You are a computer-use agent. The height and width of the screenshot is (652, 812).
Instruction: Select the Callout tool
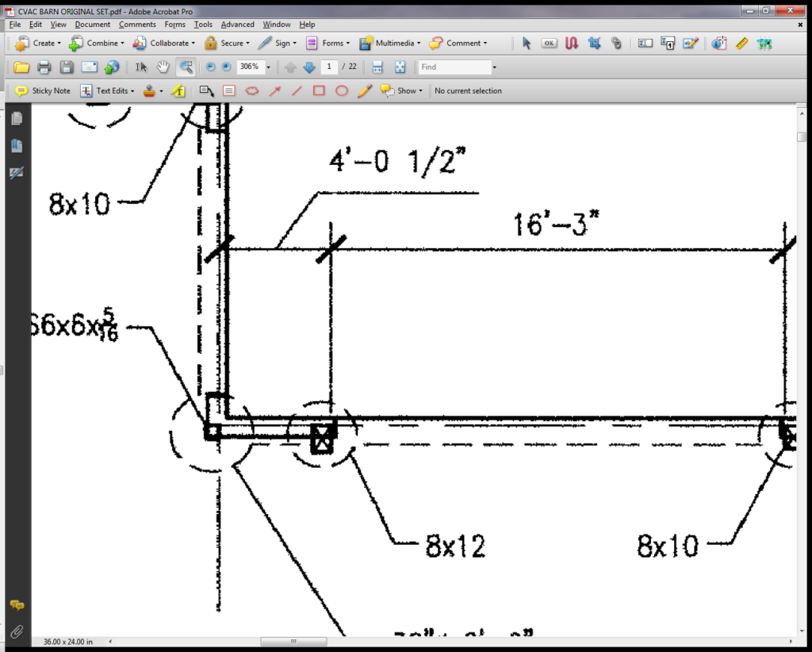pyautogui.click(x=206, y=90)
